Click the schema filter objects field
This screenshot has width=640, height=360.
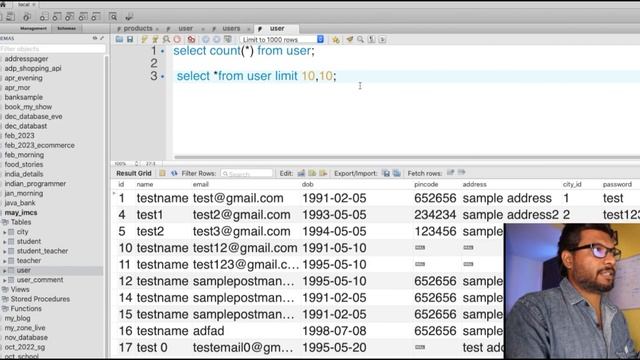pyautogui.click(x=52, y=49)
